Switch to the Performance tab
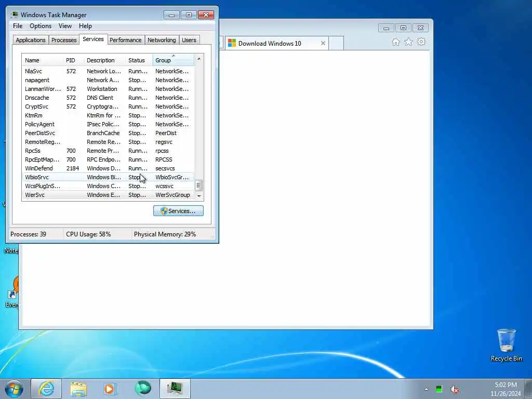The width and height of the screenshot is (532, 399). [126, 40]
